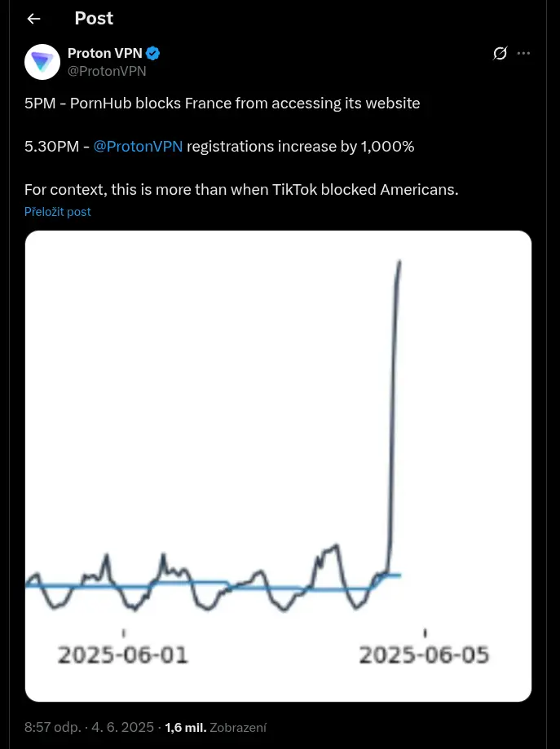Image resolution: width=560 pixels, height=749 pixels.
Task: Open the Grok slashed-circle icon
Action: (500, 53)
